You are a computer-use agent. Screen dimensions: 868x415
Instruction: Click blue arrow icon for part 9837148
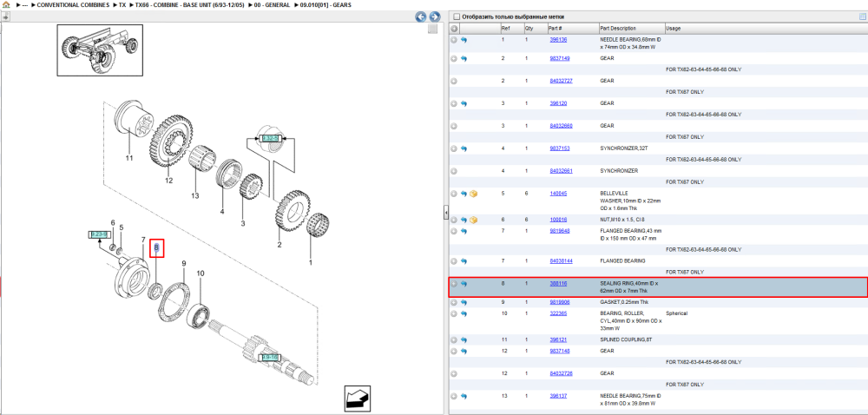point(464,351)
